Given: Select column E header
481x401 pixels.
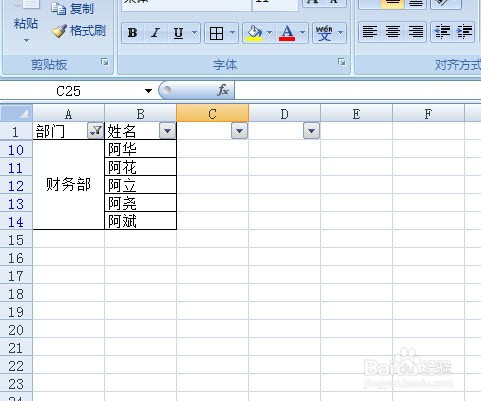Looking at the screenshot, I should [x=357, y=113].
